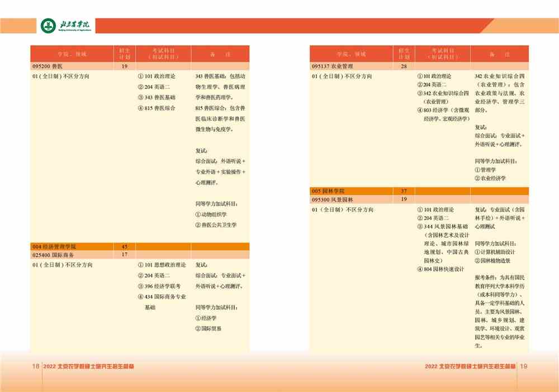Click '01(全日制)不区分方向' under 025400 国际商务
559x392 pixels.
pos(63,265)
